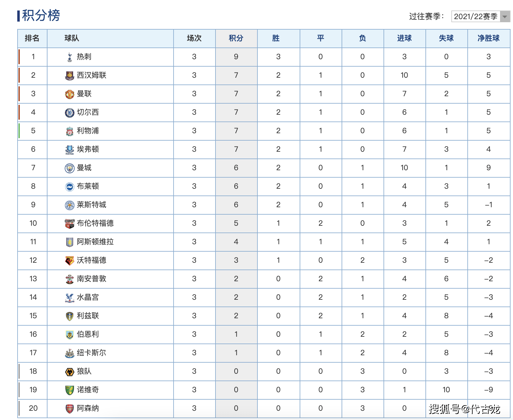Open team name link 布伦特福德
This screenshot has width=513, height=420.
coord(95,223)
